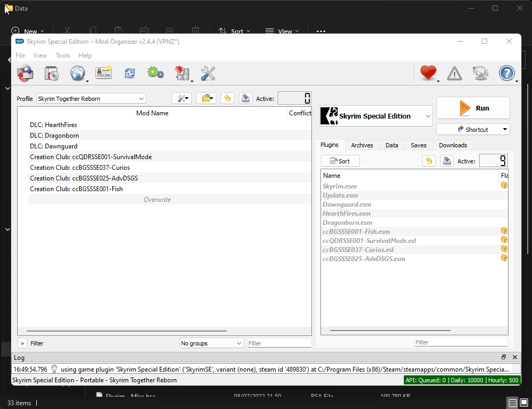
Task: Open the Instance Manager toolbar icon
Action: (25, 73)
